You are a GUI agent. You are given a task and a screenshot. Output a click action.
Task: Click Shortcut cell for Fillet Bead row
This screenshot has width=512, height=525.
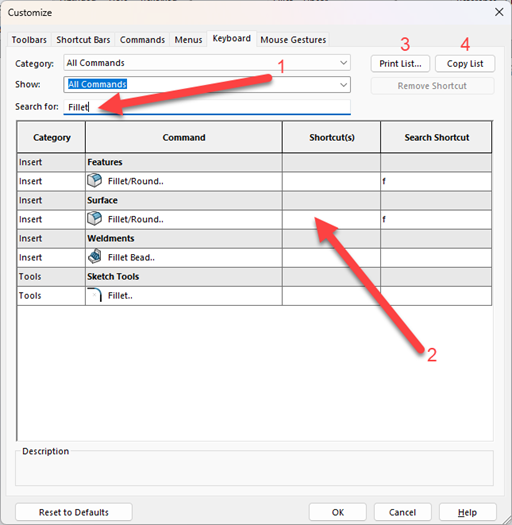pyautogui.click(x=331, y=257)
